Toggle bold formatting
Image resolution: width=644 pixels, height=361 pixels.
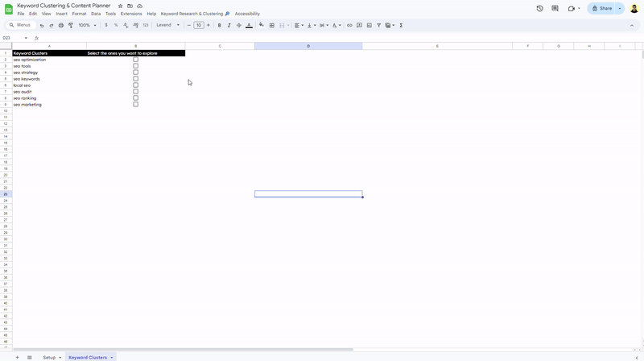point(219,26)
